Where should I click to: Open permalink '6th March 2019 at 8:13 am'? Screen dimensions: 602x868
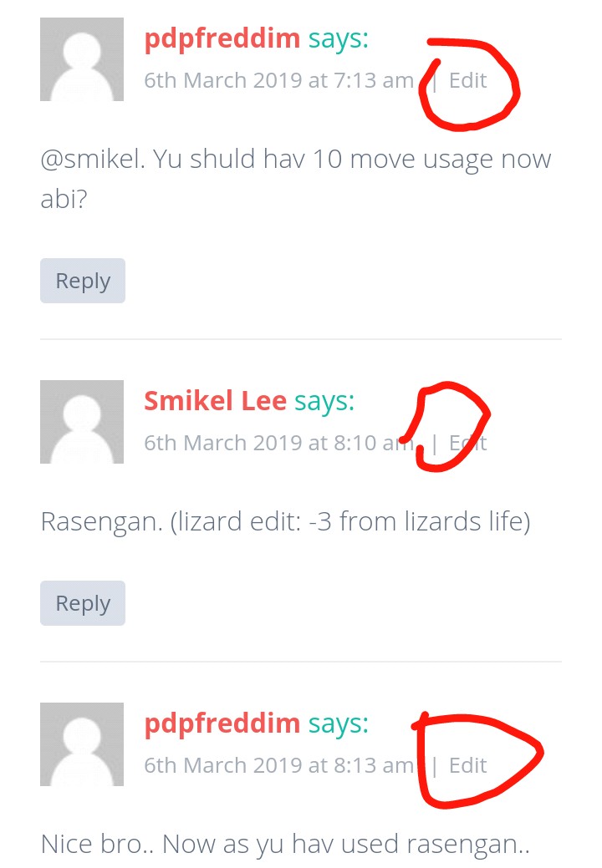point(279,765)
